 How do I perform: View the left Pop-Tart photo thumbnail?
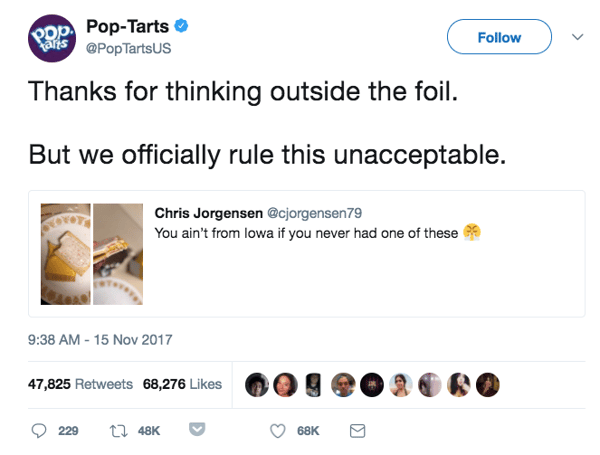point(64,254)
